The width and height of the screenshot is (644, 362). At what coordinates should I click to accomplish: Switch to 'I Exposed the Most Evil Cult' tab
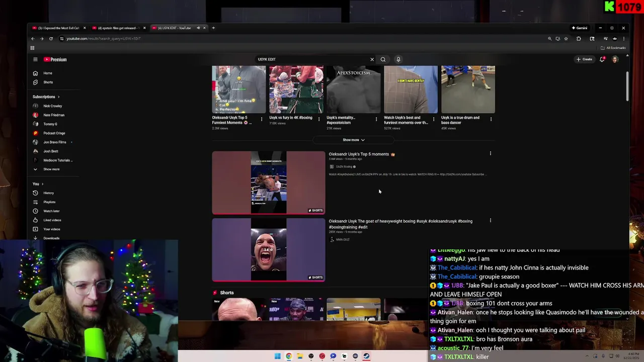(58, 28)
